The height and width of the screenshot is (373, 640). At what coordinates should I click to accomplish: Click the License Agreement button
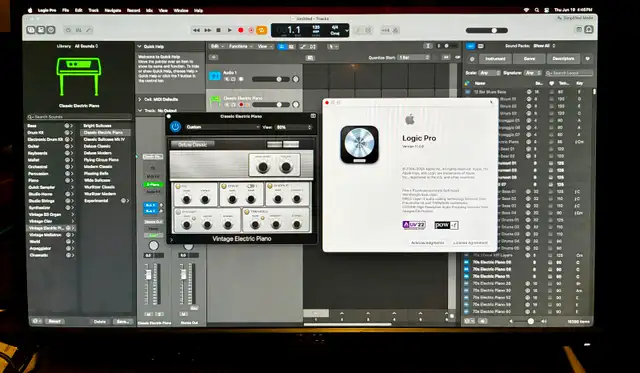[470, 243]
